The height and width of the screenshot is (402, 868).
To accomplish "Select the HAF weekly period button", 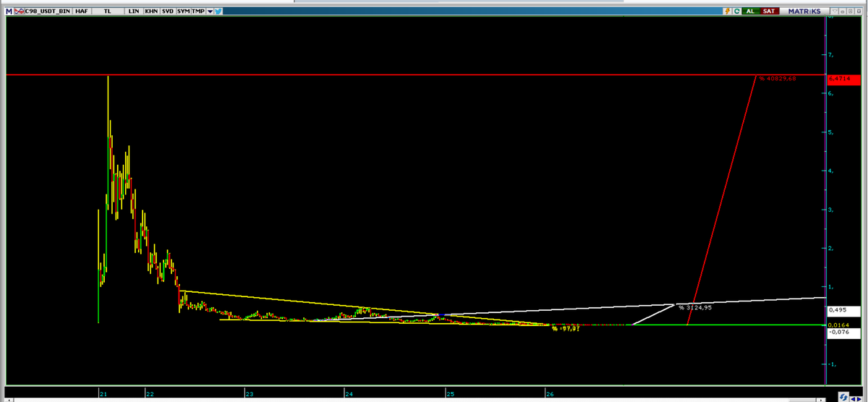I will (x=82, y=12).
